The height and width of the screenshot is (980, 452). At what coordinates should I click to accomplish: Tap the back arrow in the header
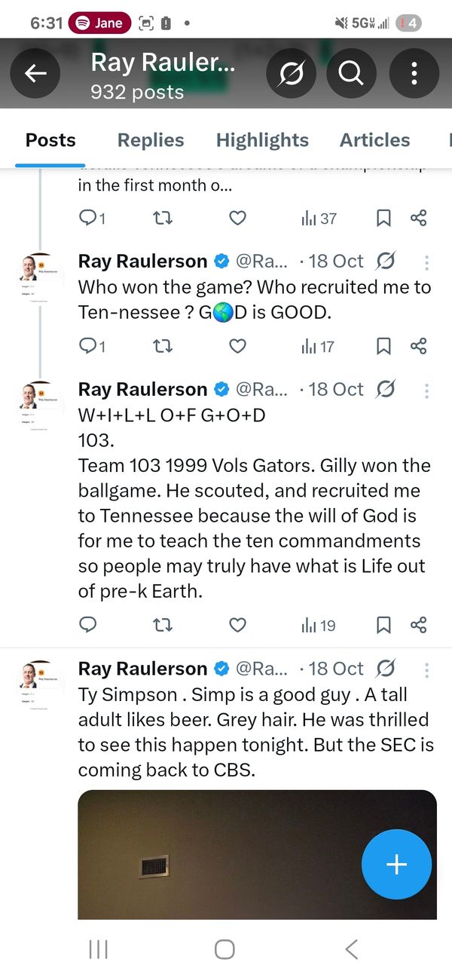(35, 73)
